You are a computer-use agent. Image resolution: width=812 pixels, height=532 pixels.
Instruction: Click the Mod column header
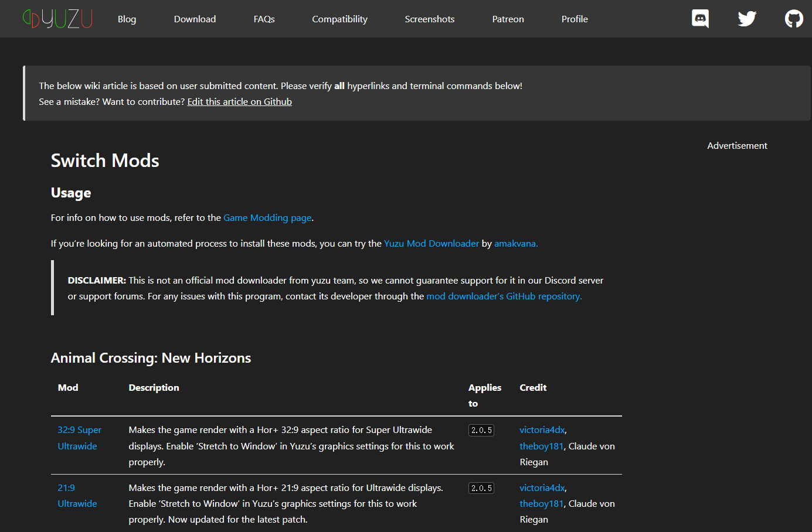[68, 387]
